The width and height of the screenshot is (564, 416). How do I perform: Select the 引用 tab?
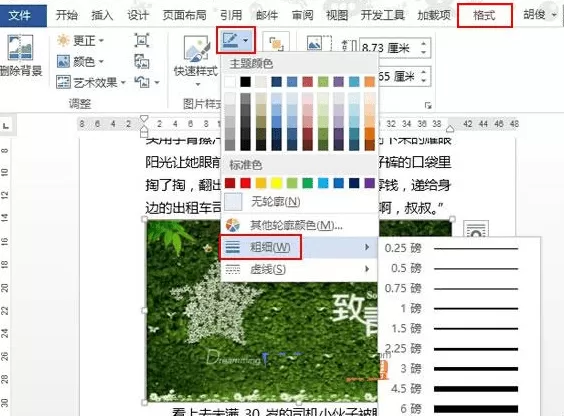(x=231, y=15)
